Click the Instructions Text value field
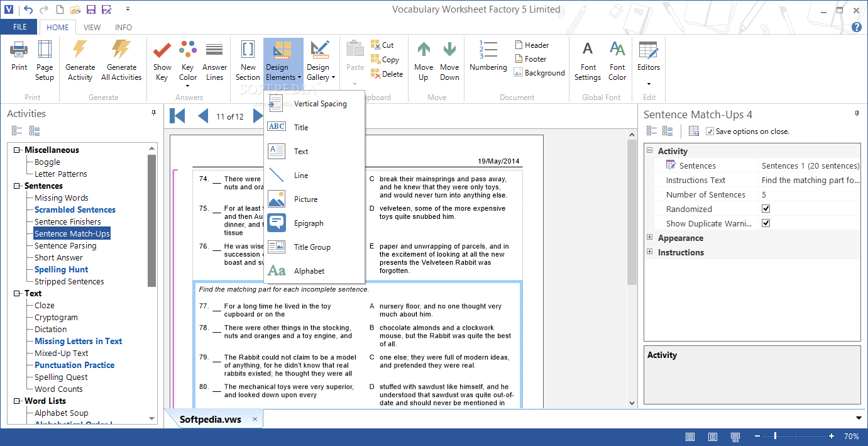Viewport: 868px width, 446px height. 810,180
